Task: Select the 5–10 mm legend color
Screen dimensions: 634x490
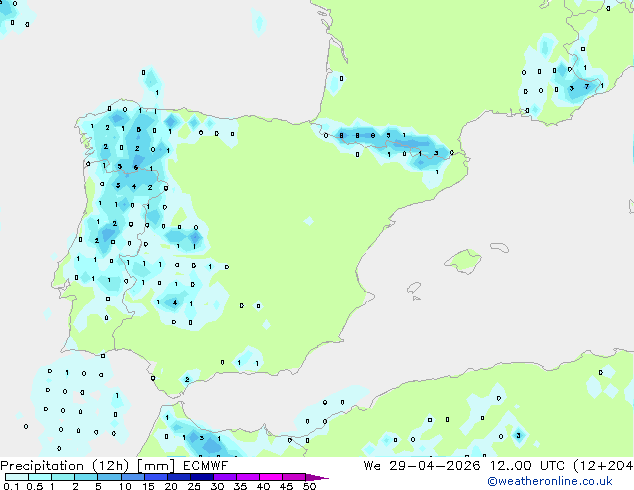Action: pos(109,477)
